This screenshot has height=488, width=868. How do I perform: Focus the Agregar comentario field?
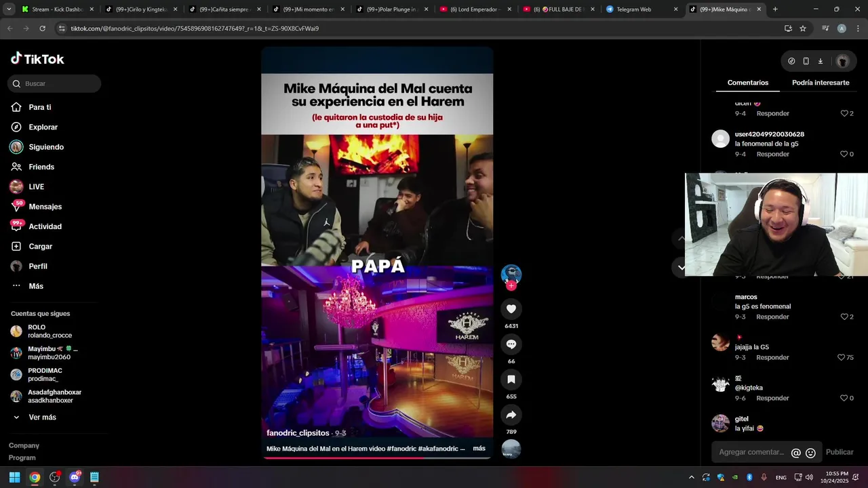coord(751,452)
